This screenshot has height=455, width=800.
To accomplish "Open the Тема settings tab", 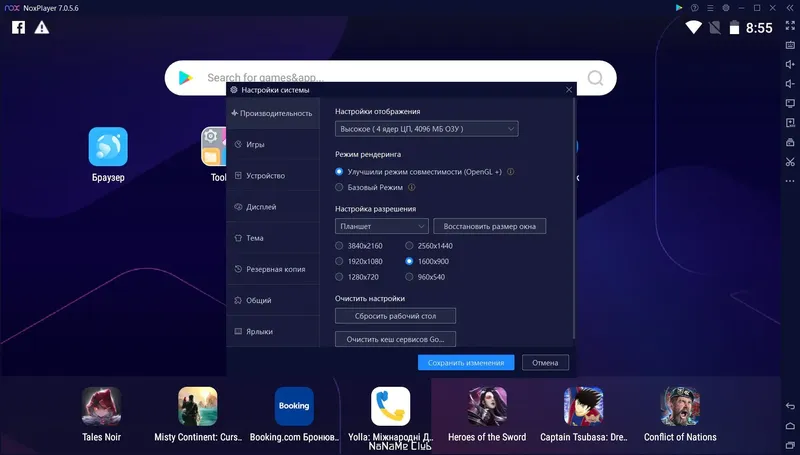I will pos(273,238).
